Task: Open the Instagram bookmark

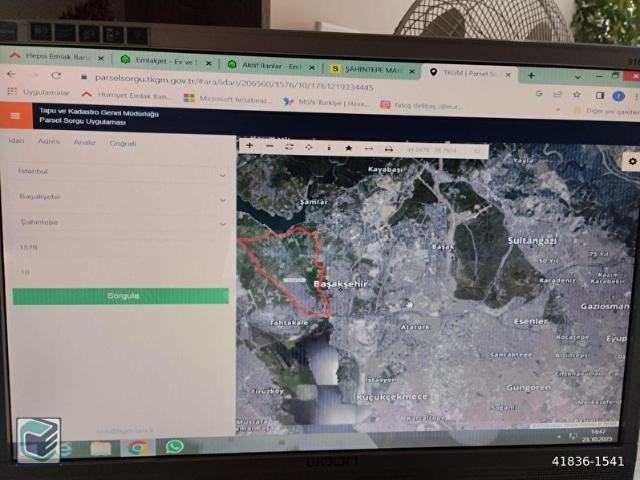Action: (x=421, y=106)
